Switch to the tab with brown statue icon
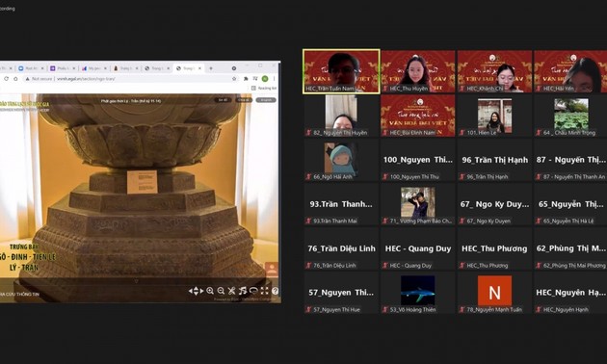Viewport: 607px width, 364px height. tap(125, 68)
